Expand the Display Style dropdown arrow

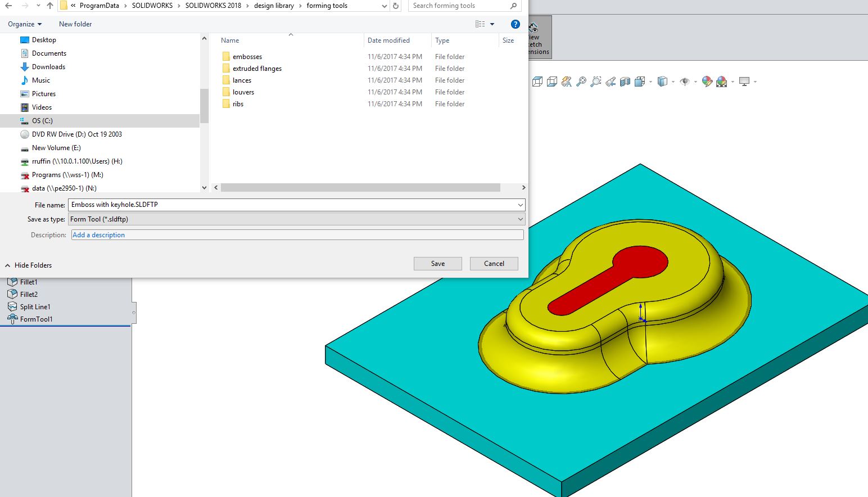tap(672, 82)
